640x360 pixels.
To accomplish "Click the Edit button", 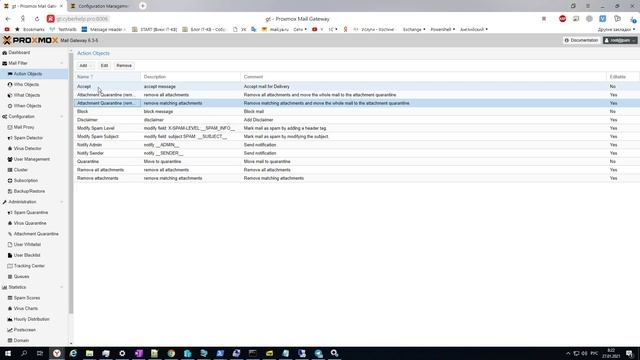I will pyautogui.click(x=104, y=65).
